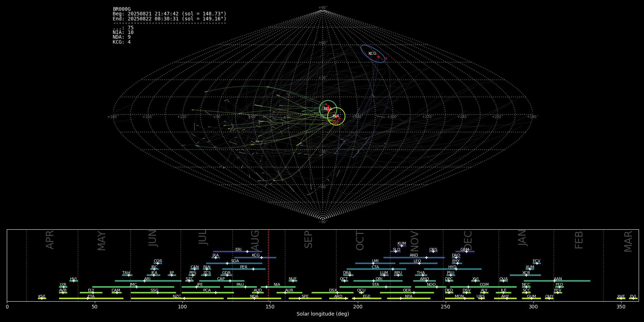
Task: Click the 150 tick label on longitude axis
Action: [x=270, y=307]
